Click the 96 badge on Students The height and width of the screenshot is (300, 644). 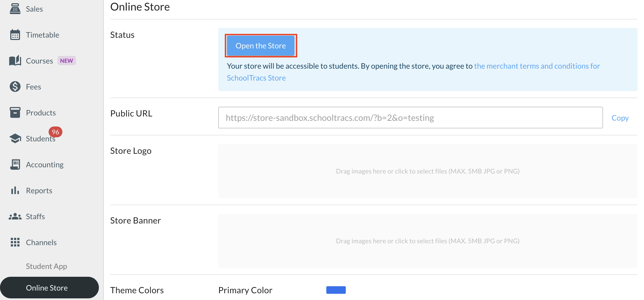tap(55, 132)
